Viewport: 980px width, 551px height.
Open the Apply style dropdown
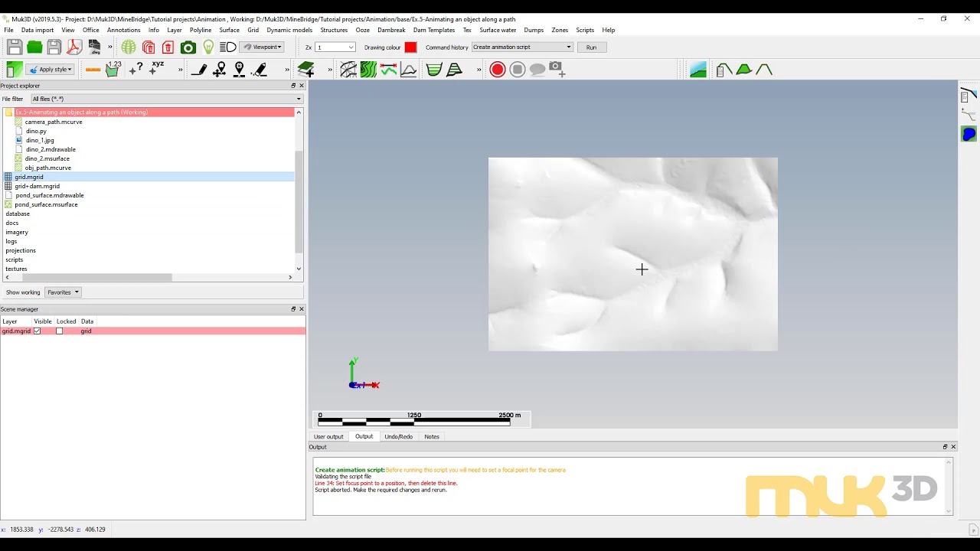pyautogui.click(x=51, y=70)
